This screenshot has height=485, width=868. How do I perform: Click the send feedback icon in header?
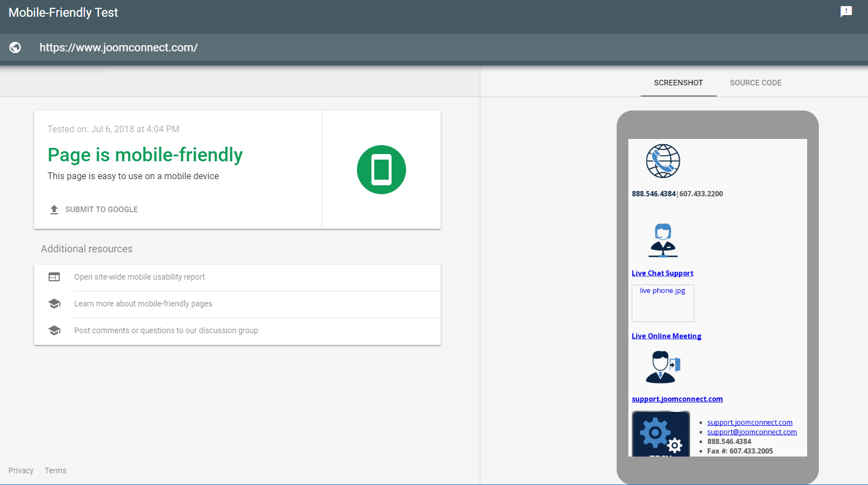(x=846, y=12)
